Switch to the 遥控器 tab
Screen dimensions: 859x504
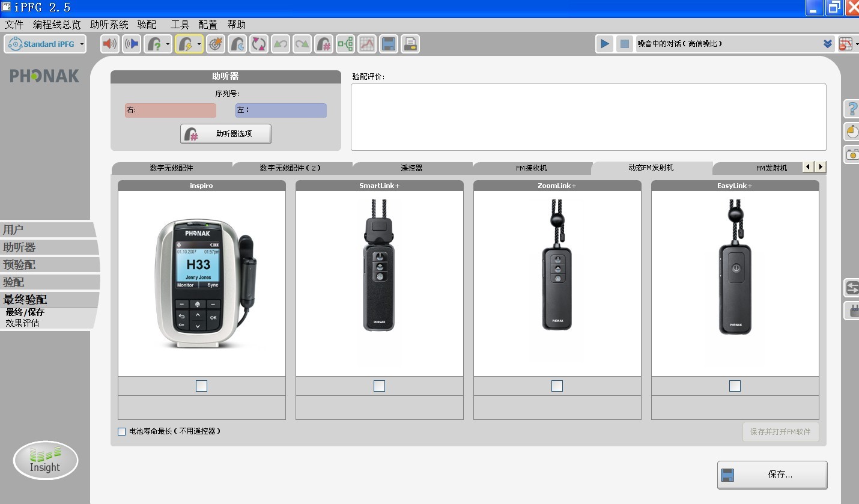[x=411, y=168]
